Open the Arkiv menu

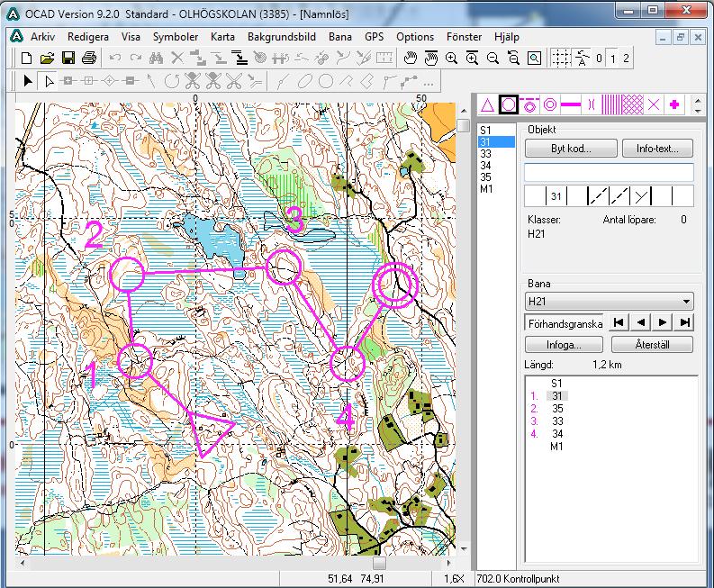pyautogui.click(x=43, y=37)
